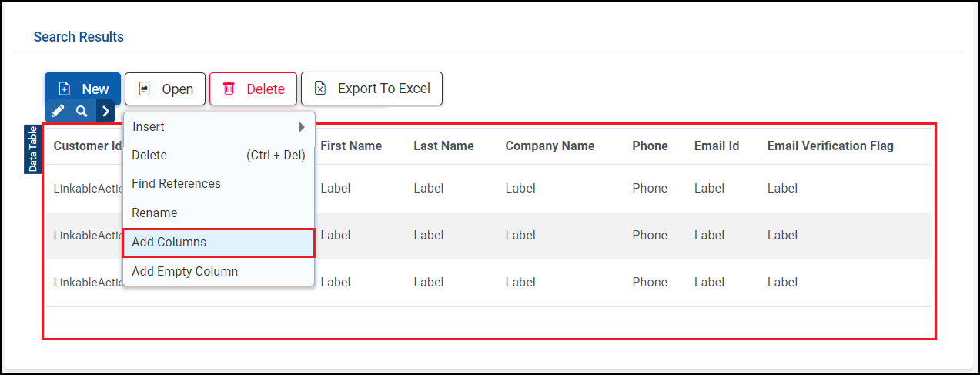Choose Delete from the context menu

coord(219,156)
